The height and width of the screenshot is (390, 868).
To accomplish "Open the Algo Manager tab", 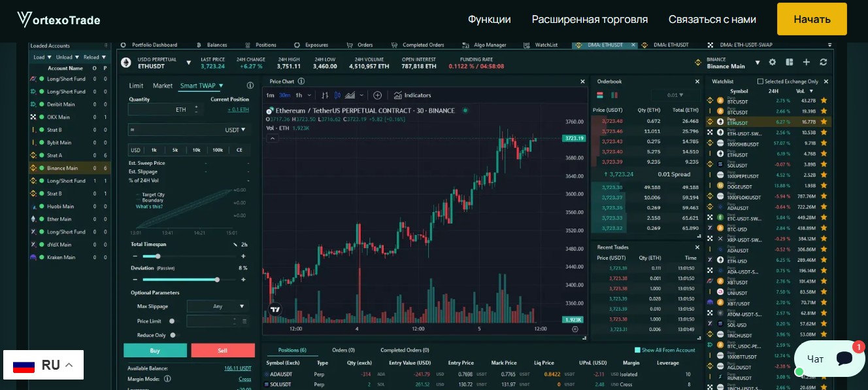I will [486, 45].
